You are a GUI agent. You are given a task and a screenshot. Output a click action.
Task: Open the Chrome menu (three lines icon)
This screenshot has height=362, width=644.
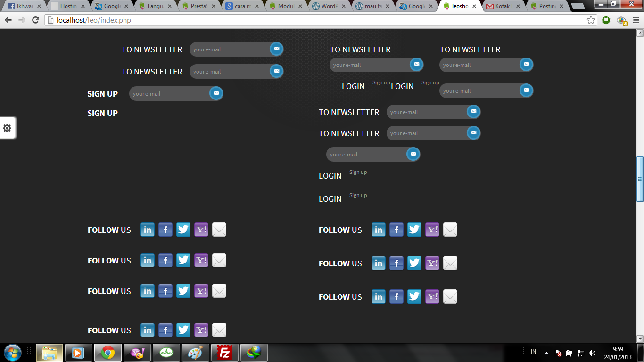coord(636,20)
